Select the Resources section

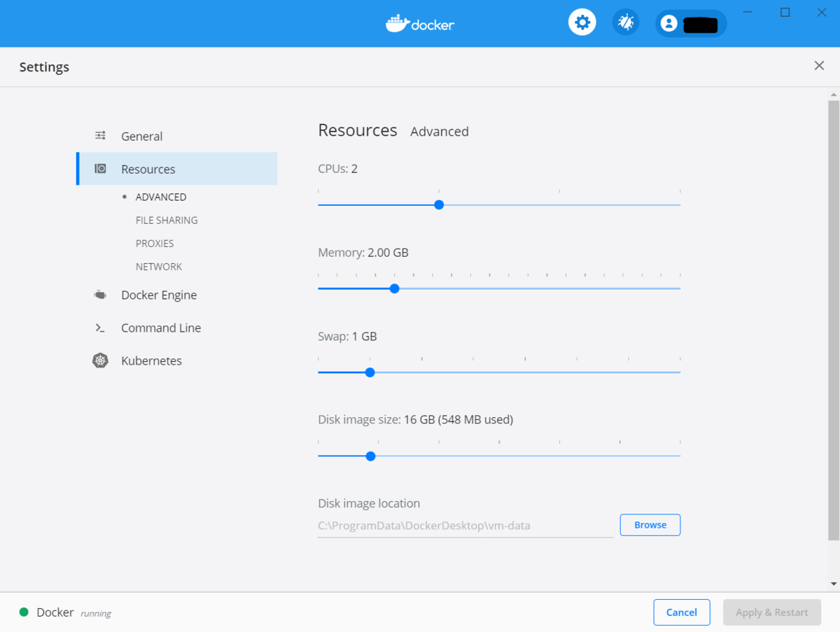coord(177,169)
